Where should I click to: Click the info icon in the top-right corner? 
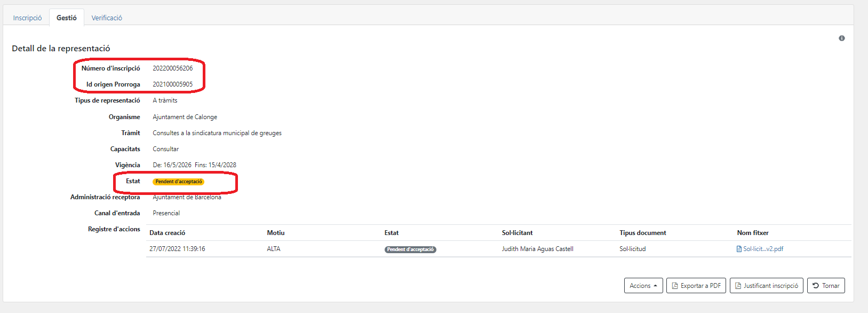point(841,38)
